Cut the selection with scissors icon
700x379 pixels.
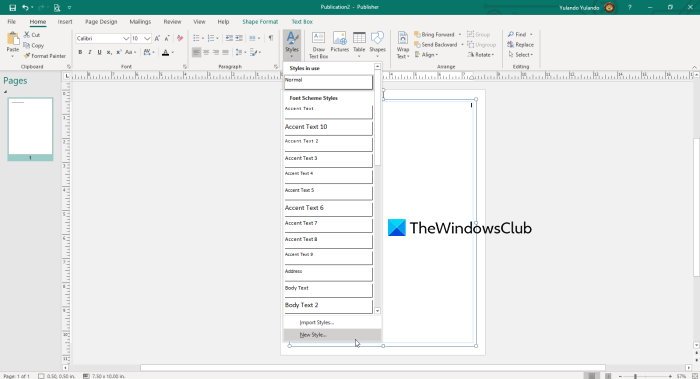(27, 35)
